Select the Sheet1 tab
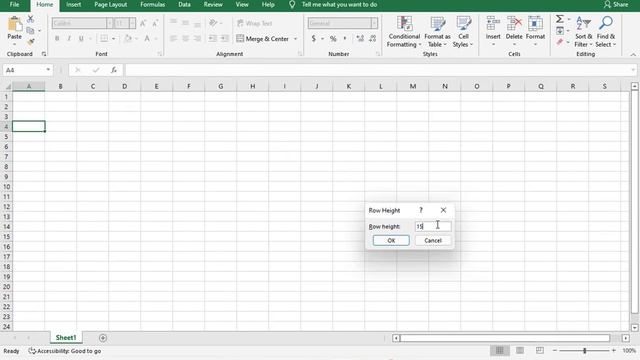This screenshot has height=360, width=640. 66,338
